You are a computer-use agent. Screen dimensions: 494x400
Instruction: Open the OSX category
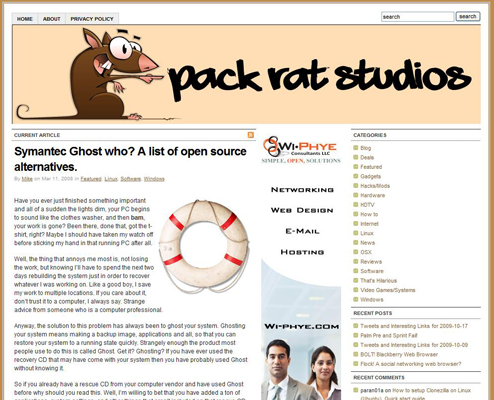click(x=366, y=252)
